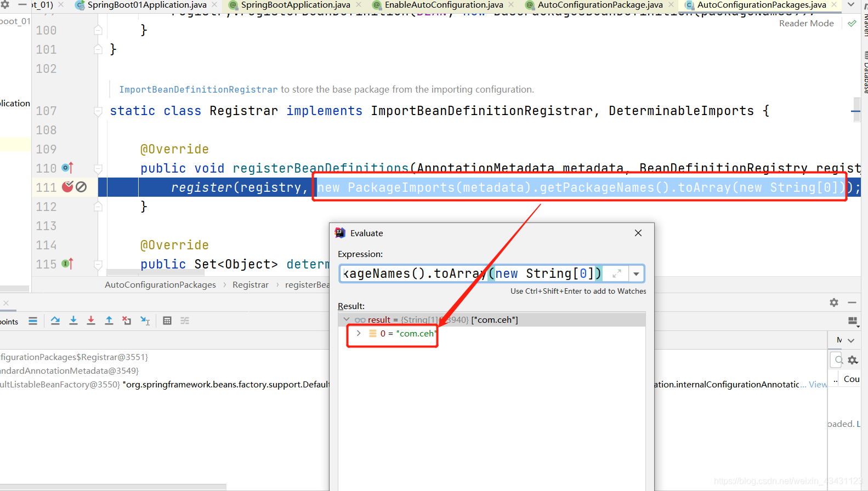Screen dimensions: 868x491
Task: Close the debug session tab
Action: click(5, 303)
